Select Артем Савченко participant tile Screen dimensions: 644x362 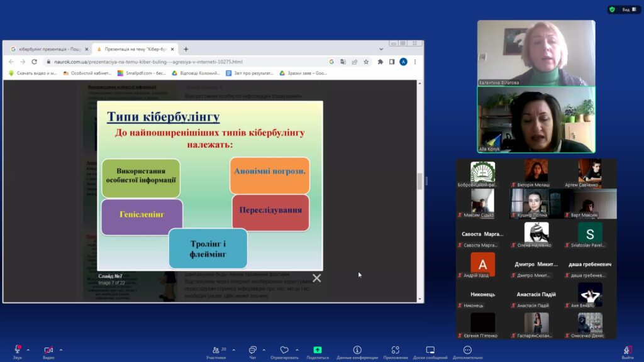point(590,173)
